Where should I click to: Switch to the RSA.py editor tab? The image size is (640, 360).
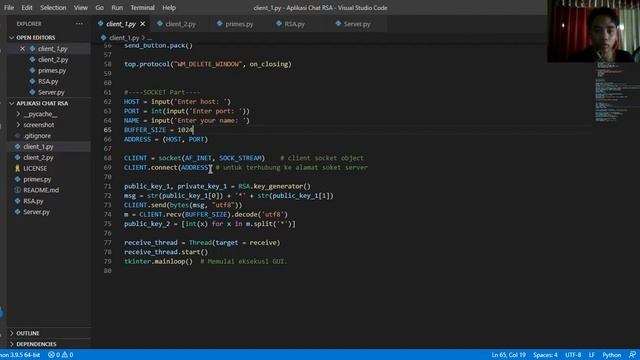pos(294,24)
